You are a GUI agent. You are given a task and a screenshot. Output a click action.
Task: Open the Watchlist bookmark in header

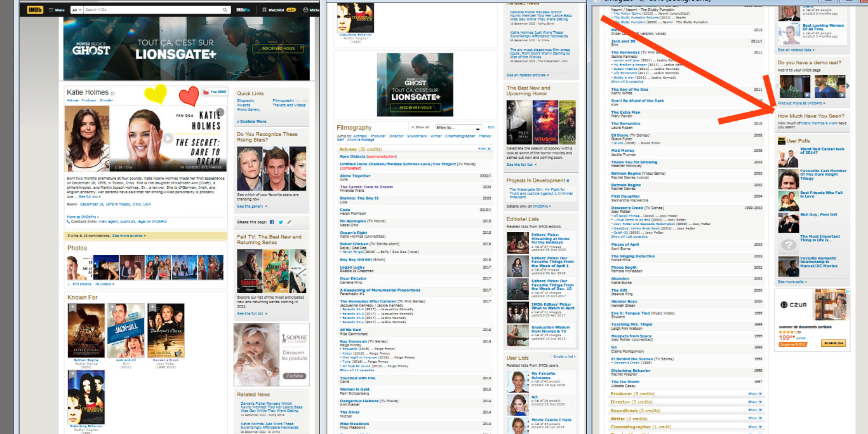[278, 10]
